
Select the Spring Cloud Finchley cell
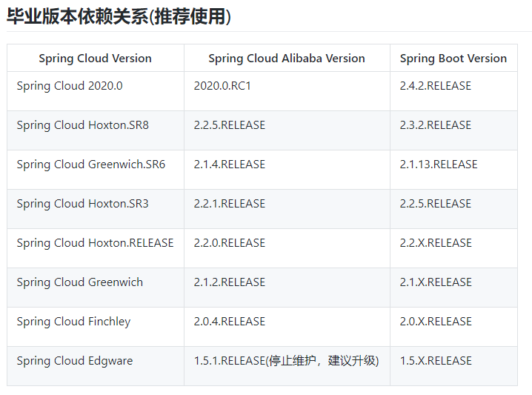(96, 327)
